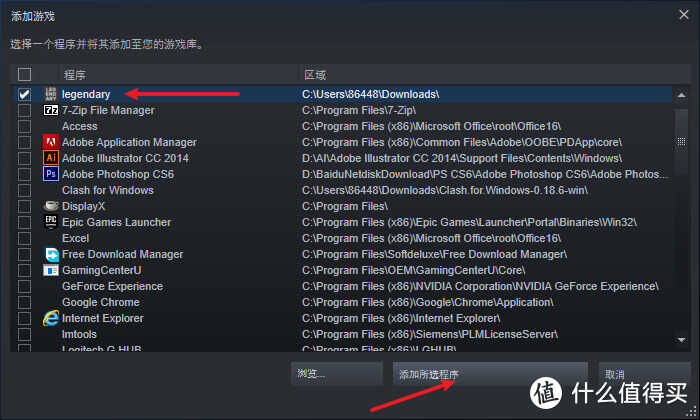
Task: Select the Google Chrome entry
Action: tap(100, 302)
